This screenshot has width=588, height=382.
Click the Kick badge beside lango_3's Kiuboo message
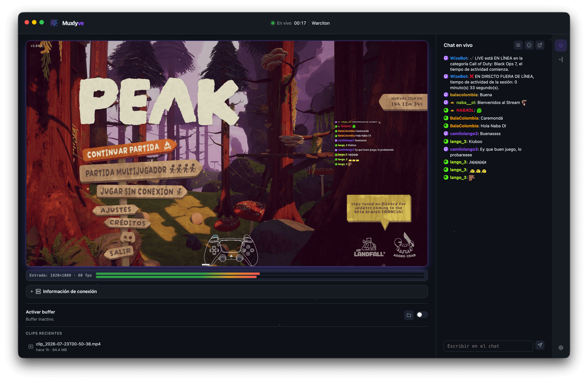click(446, 141)
